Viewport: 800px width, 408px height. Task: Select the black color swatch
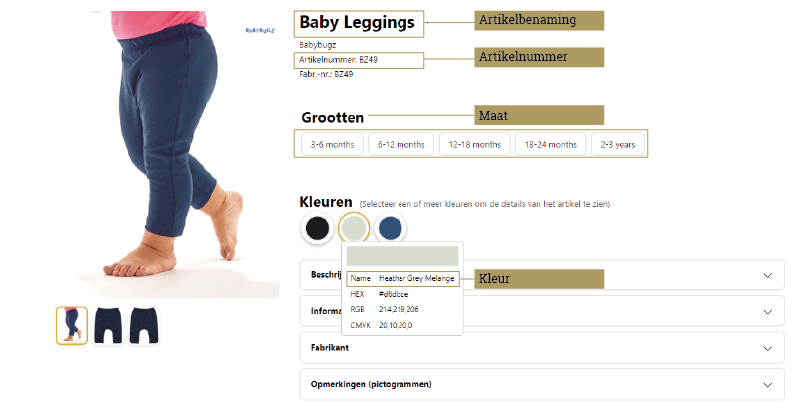pos(317,228)
